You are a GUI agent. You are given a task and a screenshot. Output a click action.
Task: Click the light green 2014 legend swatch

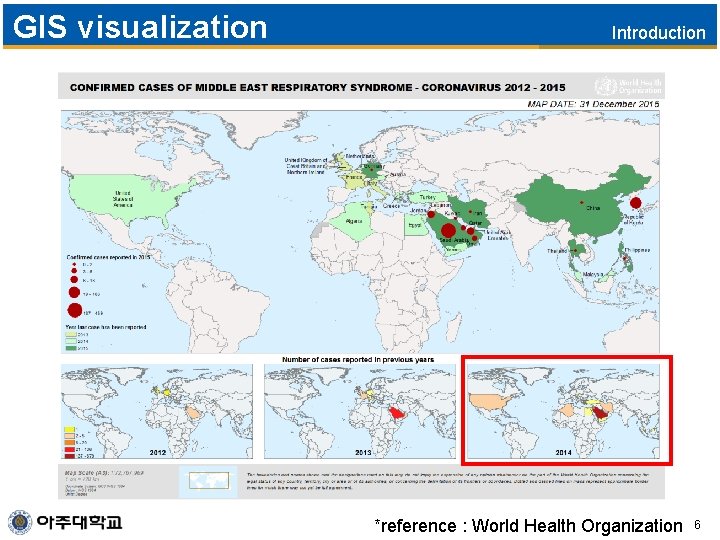tap(71, 341)
